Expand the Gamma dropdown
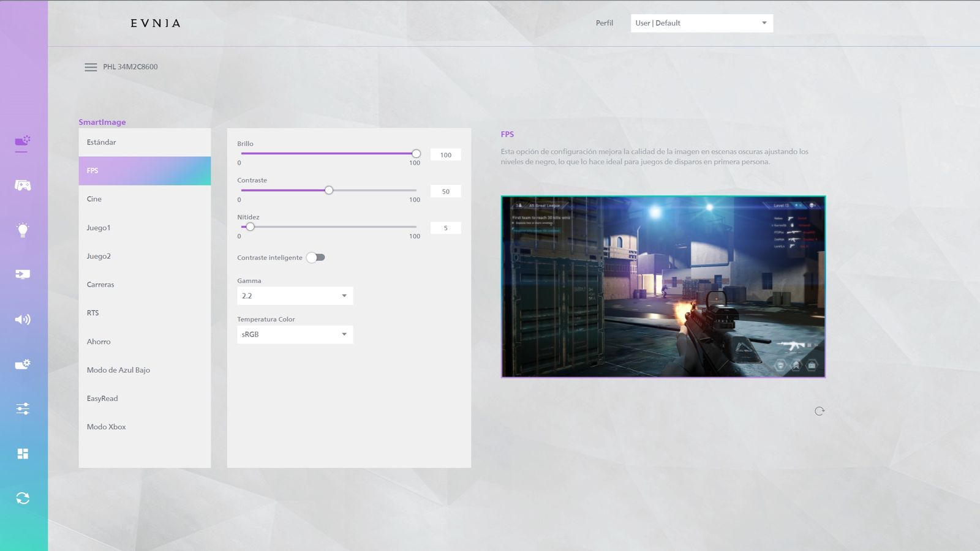The width and height of the screenshot is (980, 551). (x=295, y=296)
